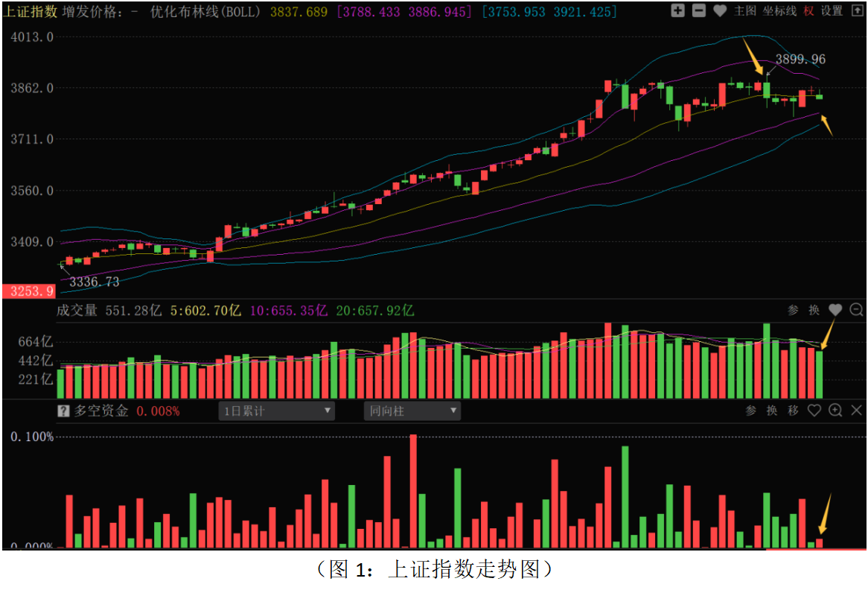Open the 同向柱 dropdown

click(x=412, y=411)
